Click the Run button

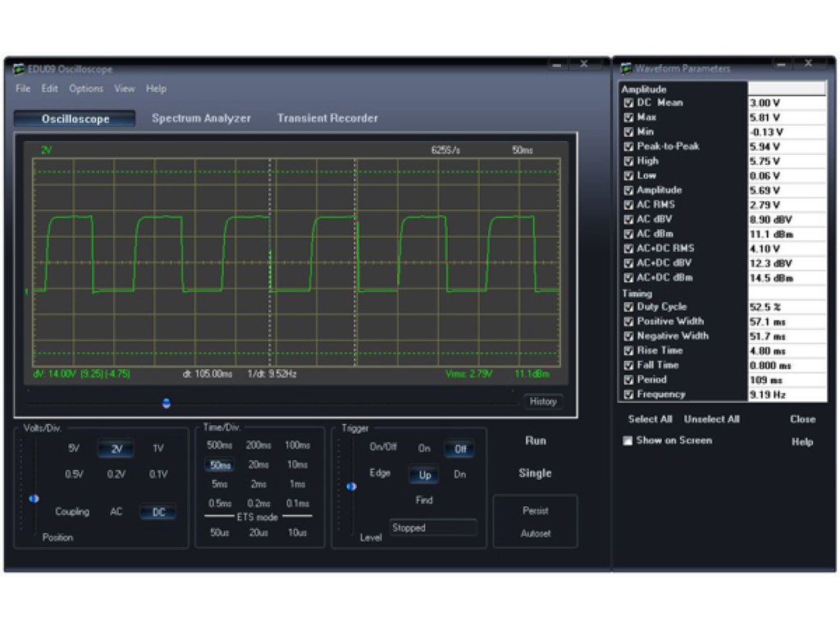click(535, 441)
